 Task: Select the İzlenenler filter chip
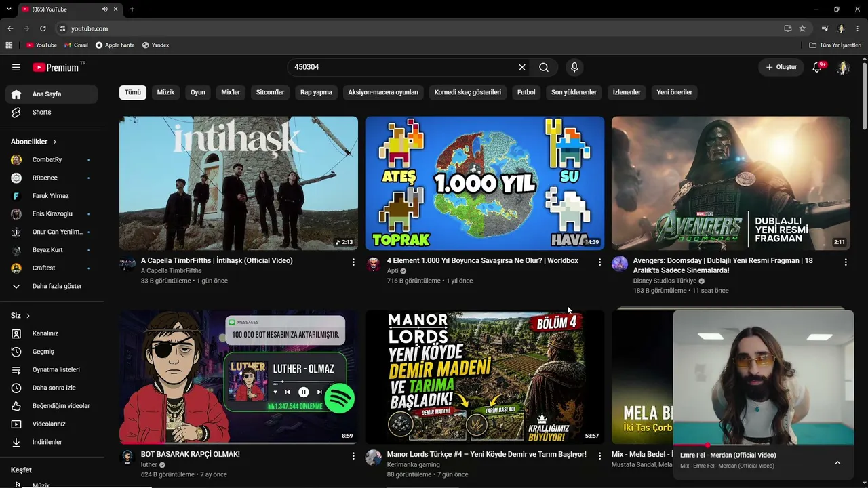pyautogui.click(x=627, y=92)
